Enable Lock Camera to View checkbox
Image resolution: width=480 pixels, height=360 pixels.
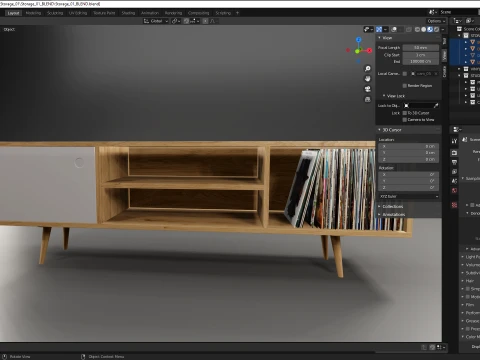(405, 120)
